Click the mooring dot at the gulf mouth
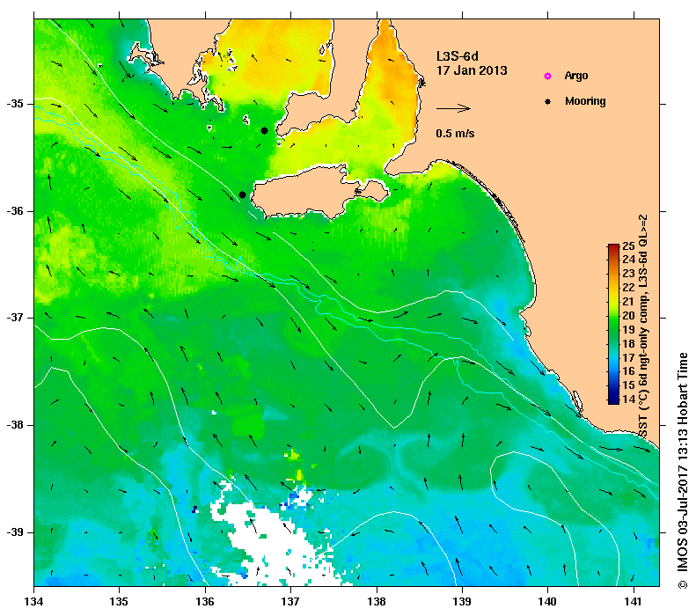The image size is (696, 616). tap(264, 130)
